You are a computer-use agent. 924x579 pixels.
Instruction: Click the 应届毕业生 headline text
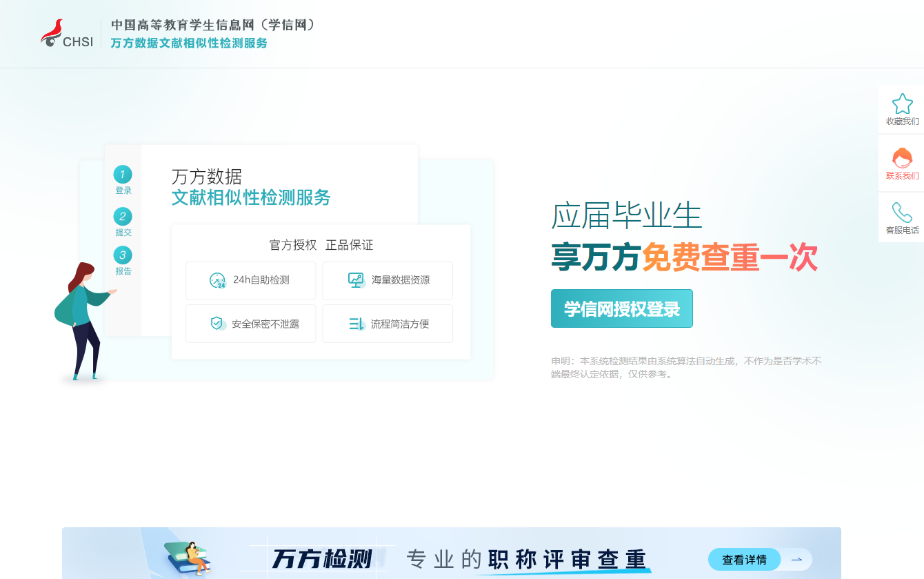coord(627,215)
